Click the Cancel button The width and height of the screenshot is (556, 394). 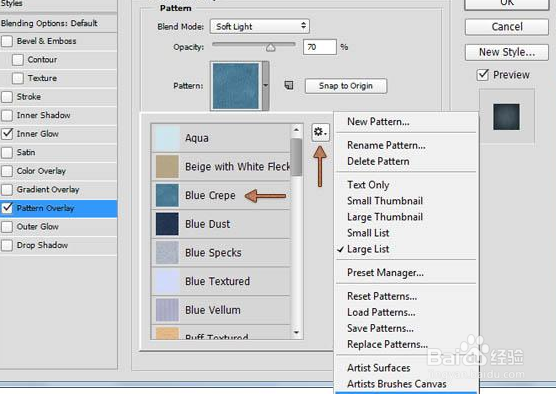click(507, 27)
